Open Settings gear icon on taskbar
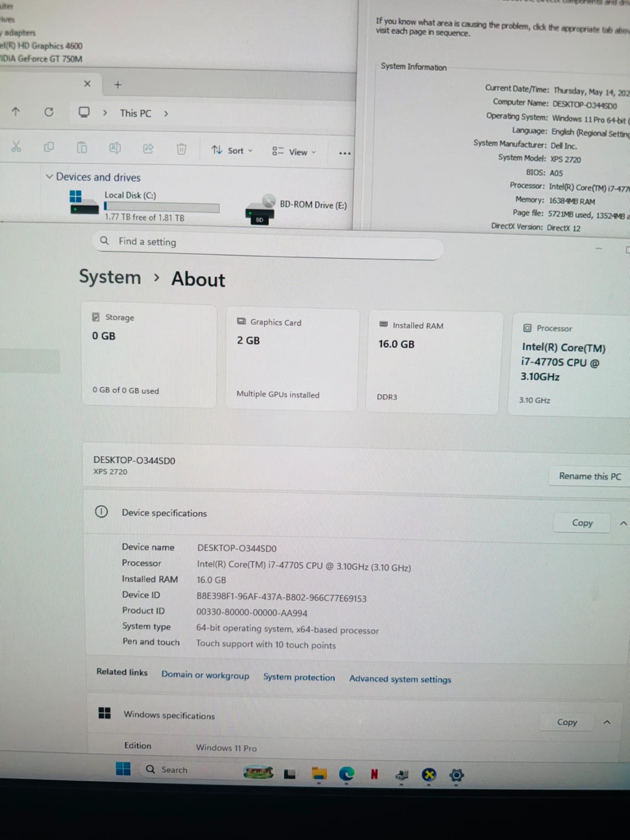 coord(457,775)
